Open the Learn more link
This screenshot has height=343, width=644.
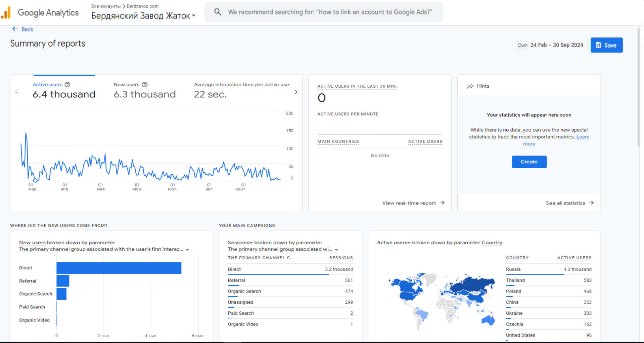click(x=583, y=137)
